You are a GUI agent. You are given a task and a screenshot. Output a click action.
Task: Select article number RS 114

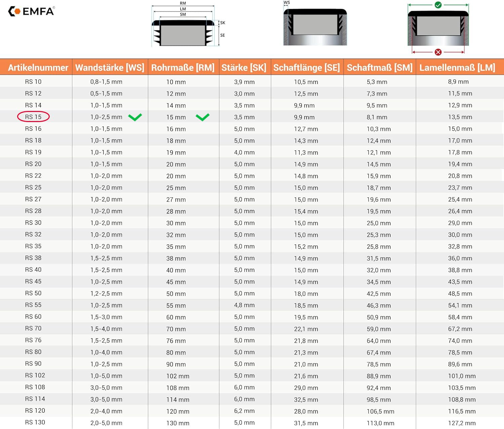35,399
